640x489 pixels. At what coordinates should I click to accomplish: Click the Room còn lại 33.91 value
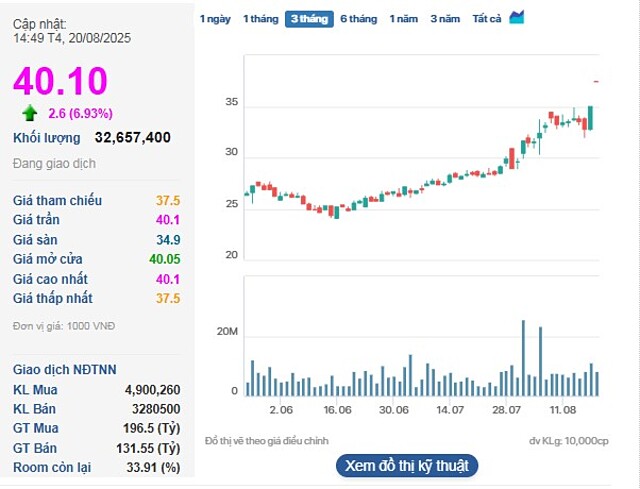tap(156, 467)
